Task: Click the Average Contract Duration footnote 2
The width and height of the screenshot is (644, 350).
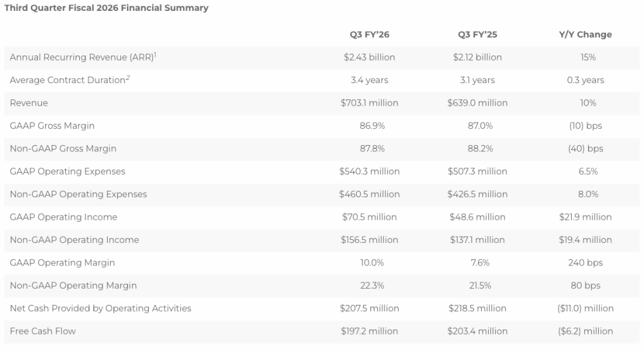Action: (128, 77)
